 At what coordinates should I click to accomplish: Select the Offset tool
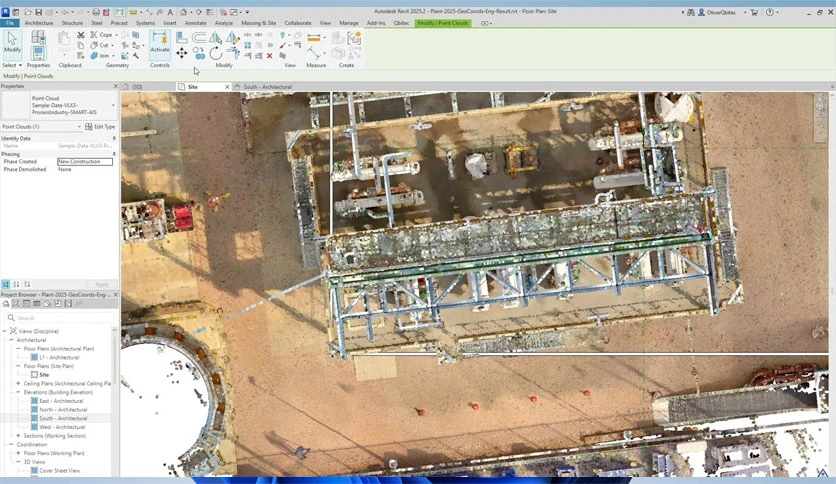199,37
